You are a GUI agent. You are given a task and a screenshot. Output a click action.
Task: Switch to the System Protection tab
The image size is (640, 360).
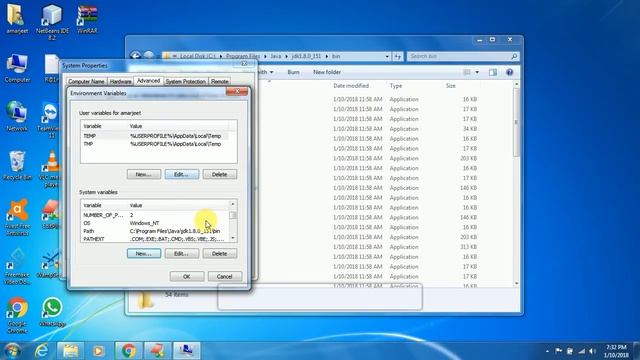185,81
